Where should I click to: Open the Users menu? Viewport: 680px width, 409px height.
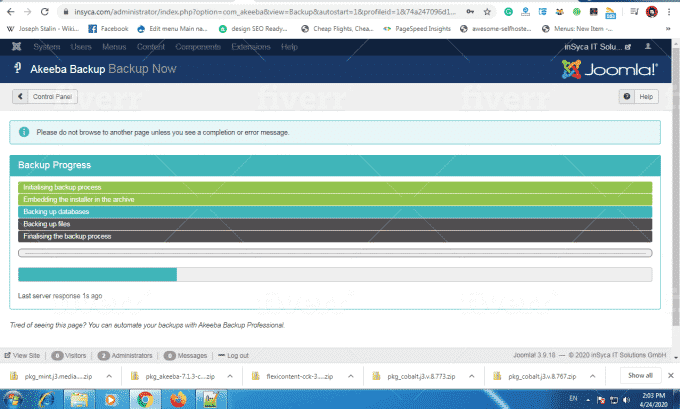pos(81,47)
